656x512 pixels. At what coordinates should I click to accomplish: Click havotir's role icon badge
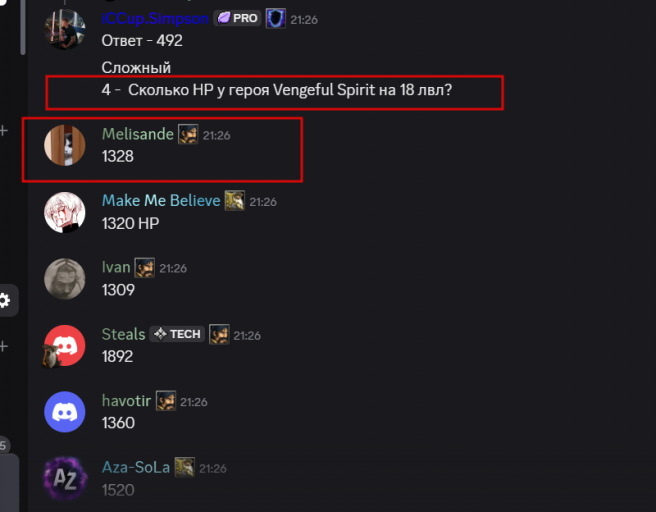(166, 401)
